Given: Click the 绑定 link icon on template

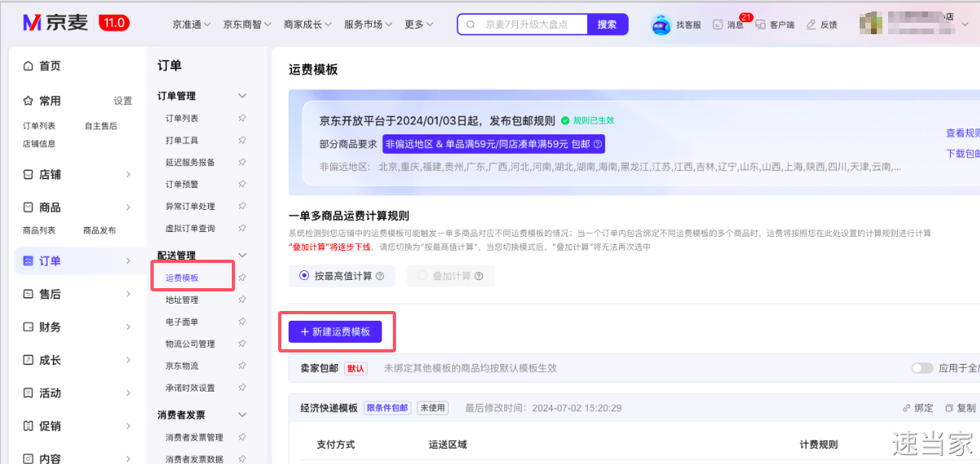Looking at the screenshot, I should pos(907,408).
